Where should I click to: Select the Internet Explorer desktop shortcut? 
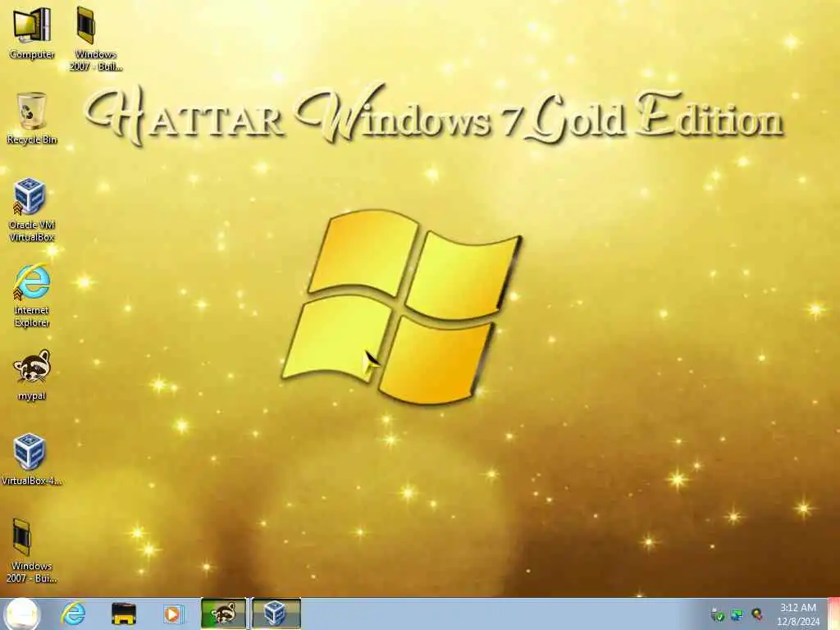[x=32, y=295]
